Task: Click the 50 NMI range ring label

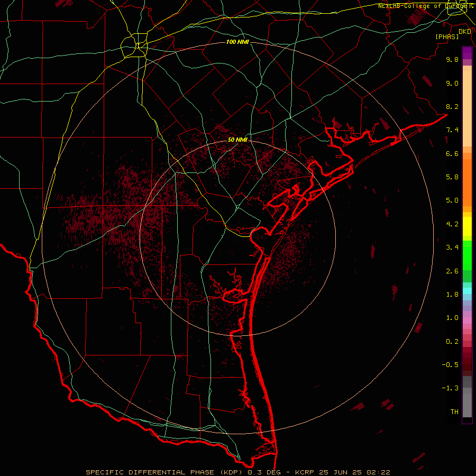Action: (x=237, y=140)
